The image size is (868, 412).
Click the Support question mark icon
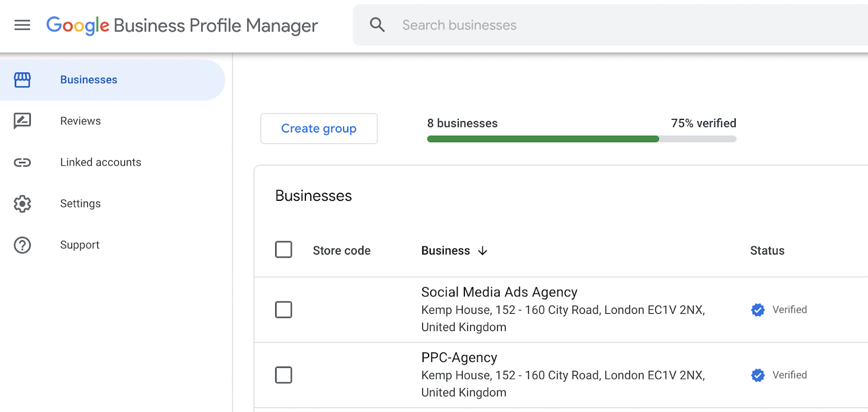[22, 245]
